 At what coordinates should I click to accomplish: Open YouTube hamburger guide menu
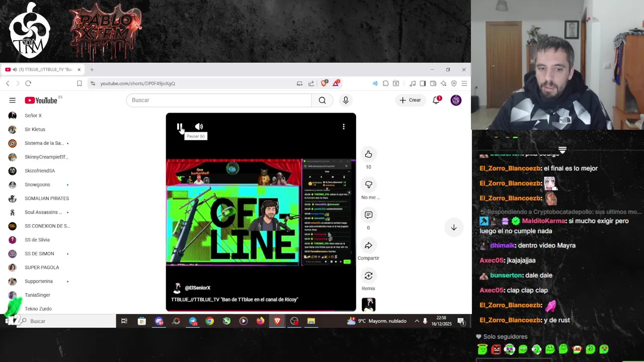coord(12,100)
